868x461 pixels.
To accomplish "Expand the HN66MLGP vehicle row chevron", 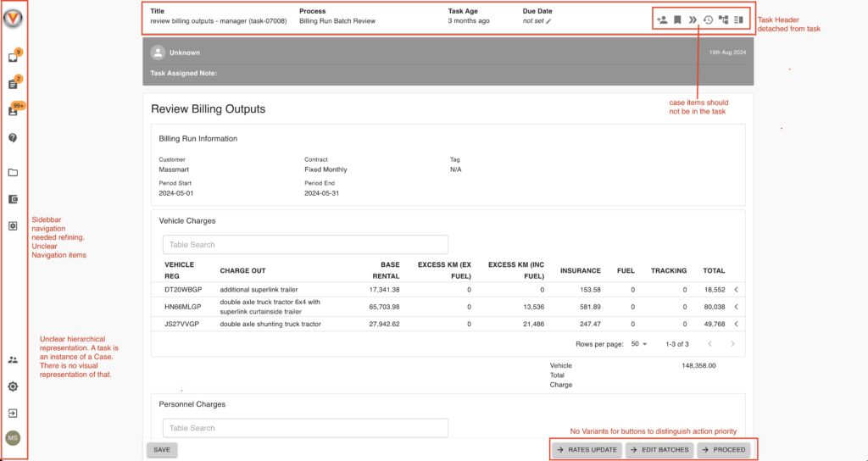I will (736, 307).
